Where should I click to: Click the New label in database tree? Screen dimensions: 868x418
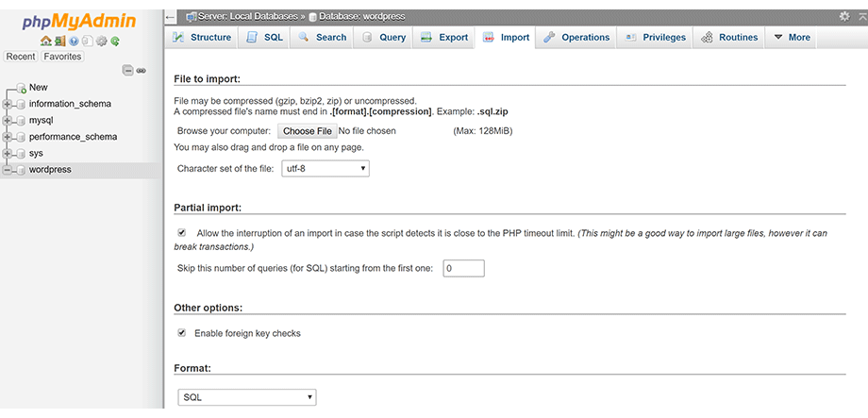coord(38,88)
